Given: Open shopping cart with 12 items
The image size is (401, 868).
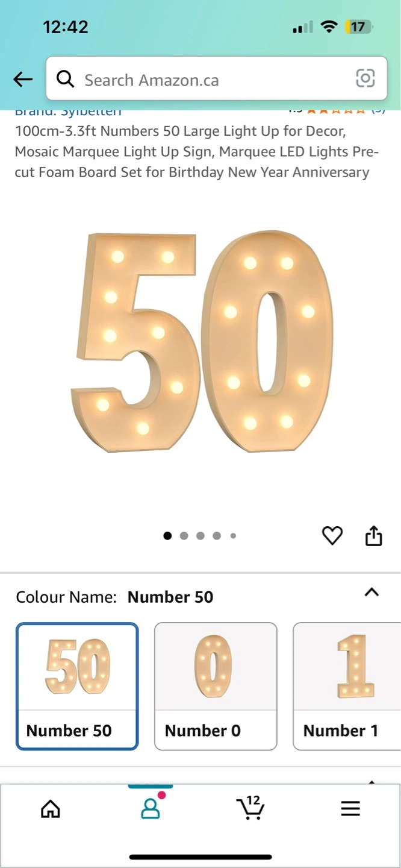Looking at the screenshot, I should pos(250,808).
